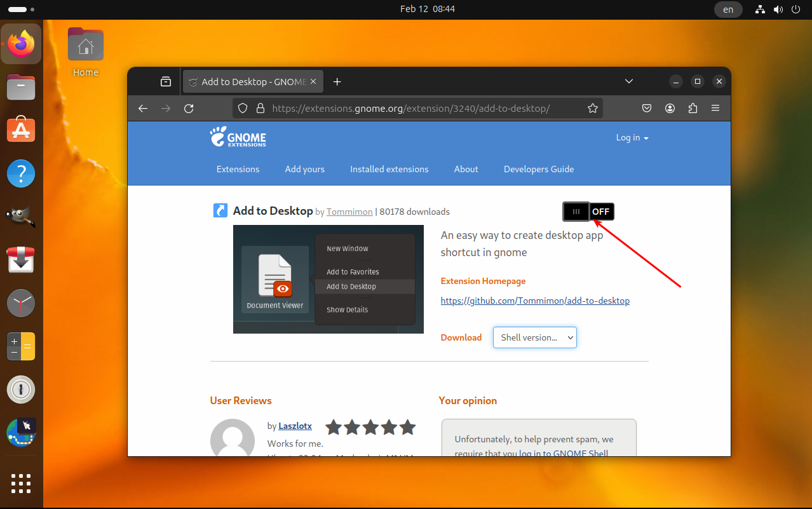Viewport: 812px width, 509px height.
Task: Select the Installed extensions menu item
Action: click(389, 169)
